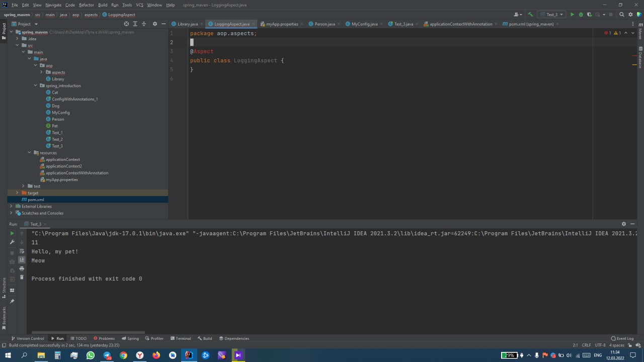The width and height of the screenshot is (644, 362).
Task: Click the Select Opened File target icon
Action: [x=126, y=24]
